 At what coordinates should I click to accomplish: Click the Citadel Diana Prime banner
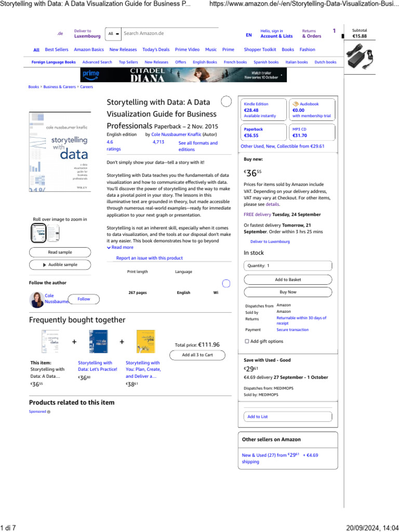[183, 75]
